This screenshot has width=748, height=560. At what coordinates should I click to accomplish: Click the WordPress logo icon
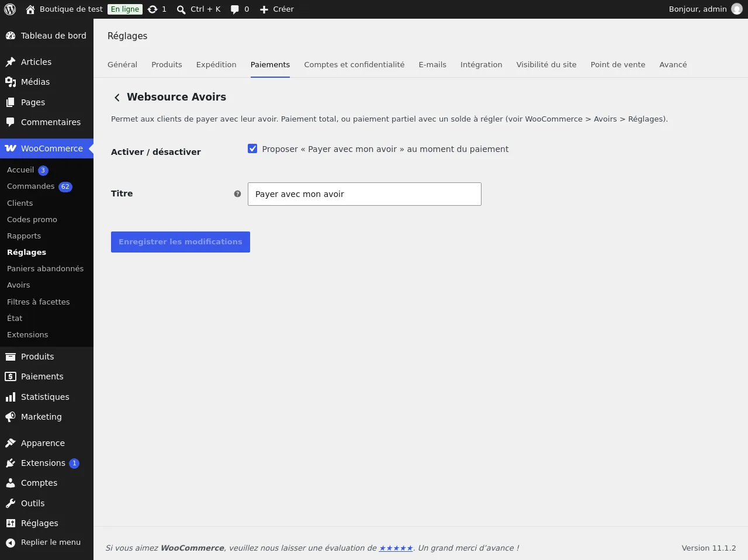[10, 9]
